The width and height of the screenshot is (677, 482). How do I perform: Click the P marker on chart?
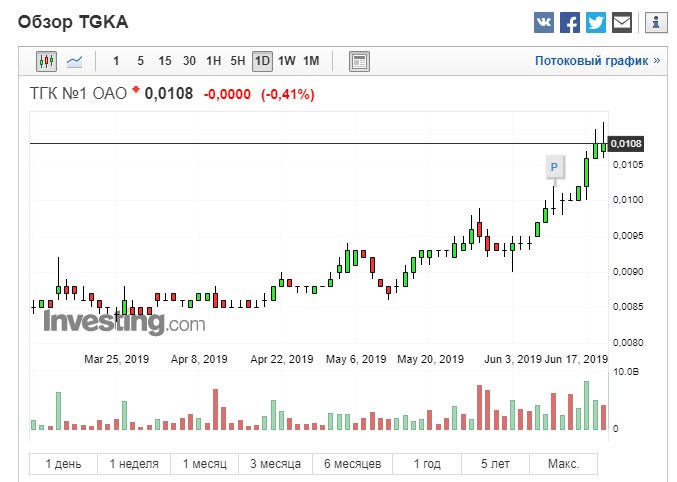click(554, 166)
